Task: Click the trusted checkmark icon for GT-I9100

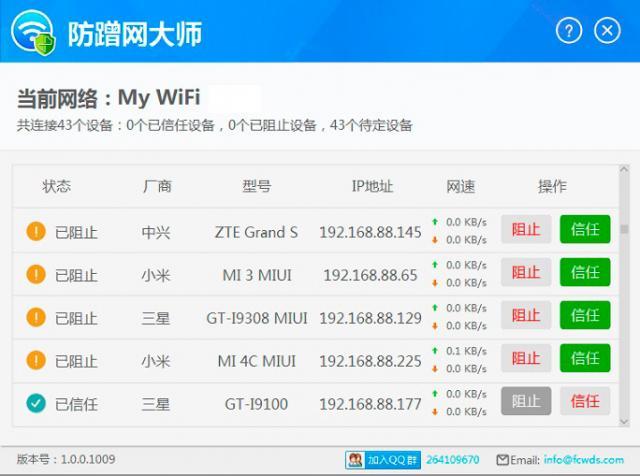Action: [36, 403]
